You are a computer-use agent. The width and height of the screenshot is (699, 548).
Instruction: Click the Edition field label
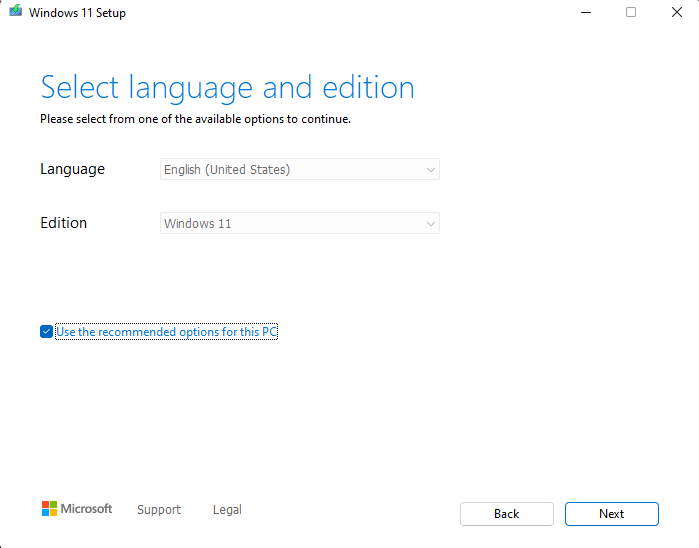coord(63,223)
